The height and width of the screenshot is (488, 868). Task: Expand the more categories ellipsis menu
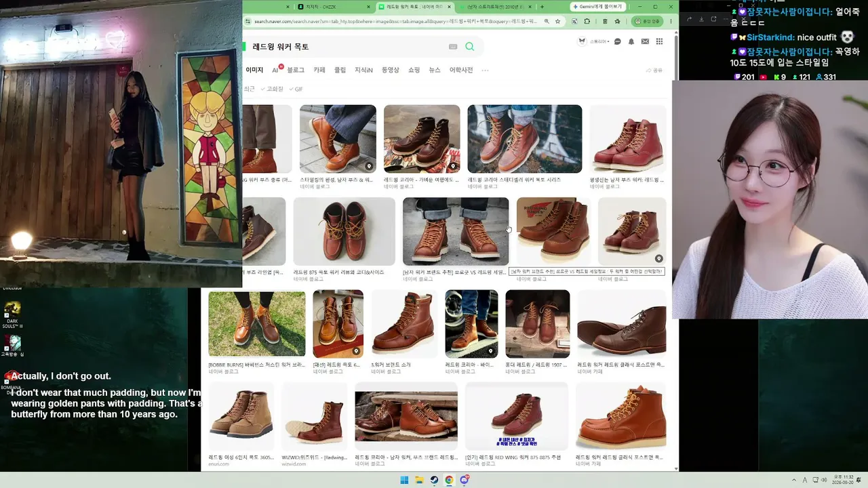pos(485,70)
